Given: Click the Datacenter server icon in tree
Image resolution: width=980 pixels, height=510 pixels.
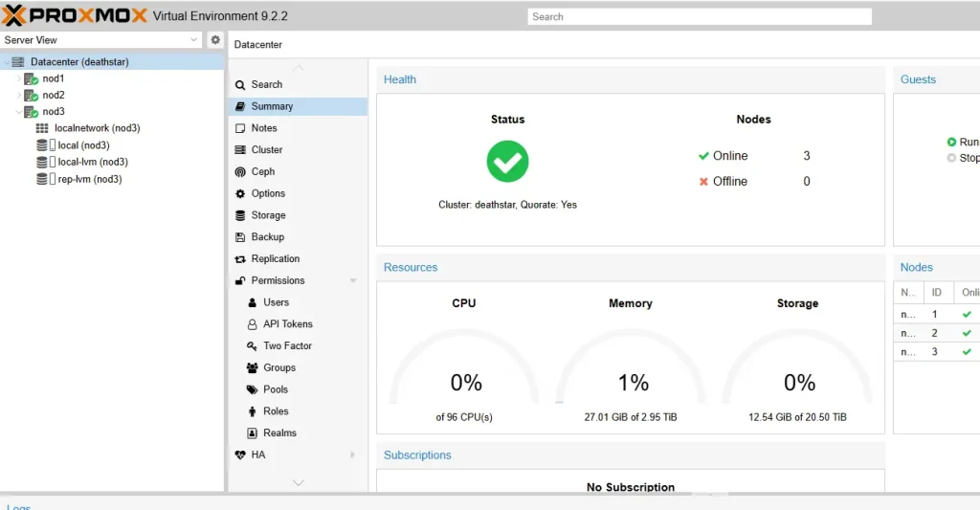Looking at the screenshot, I should point(18,62).
